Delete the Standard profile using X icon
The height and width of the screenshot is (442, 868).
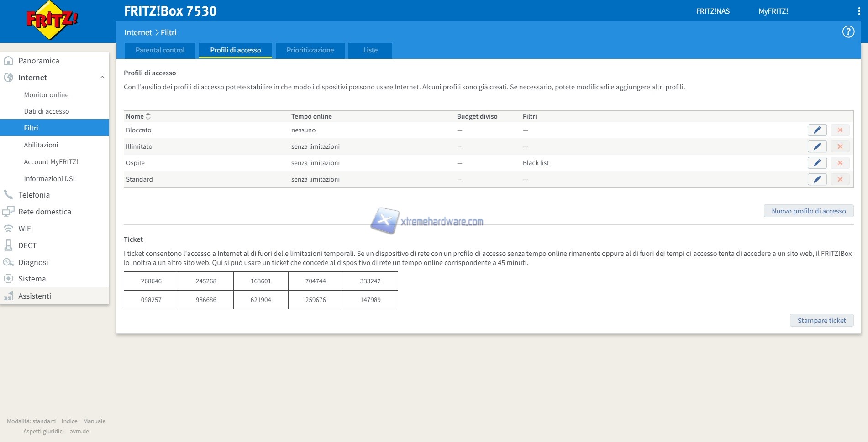point(840,179)
